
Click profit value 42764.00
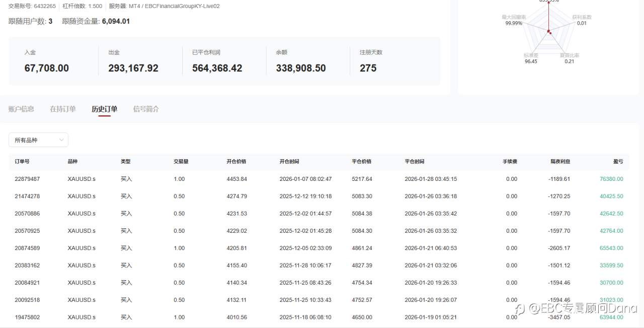611,231
